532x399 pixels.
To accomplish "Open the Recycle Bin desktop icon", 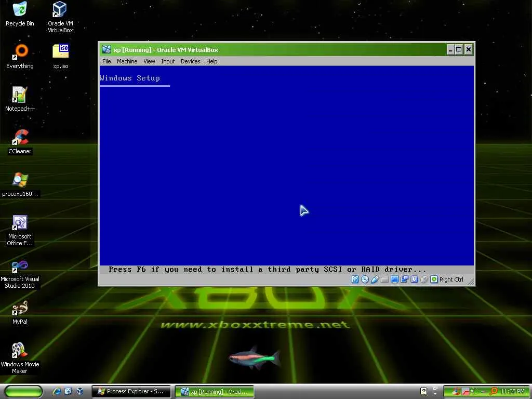I will (x=20, y=14).
